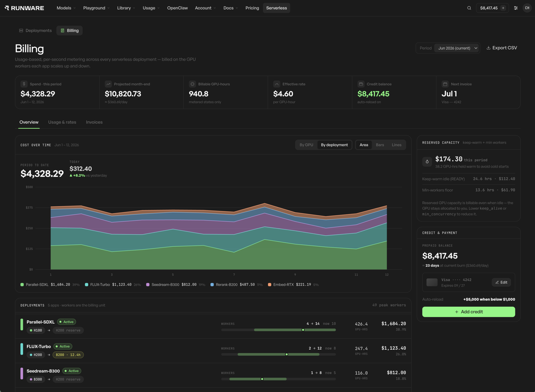Open the Pricing page

[x=252, y=8]
